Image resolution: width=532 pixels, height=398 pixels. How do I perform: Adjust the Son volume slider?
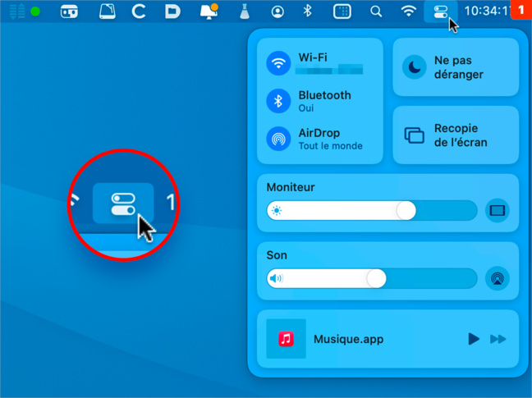point(372,279)
